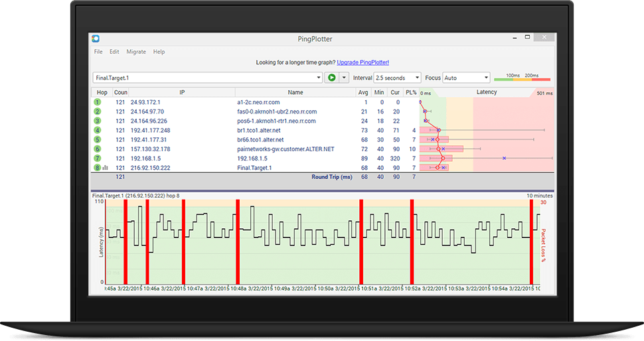
Task: Select hop 8 green circle icon
Action: tap(98, 168)
